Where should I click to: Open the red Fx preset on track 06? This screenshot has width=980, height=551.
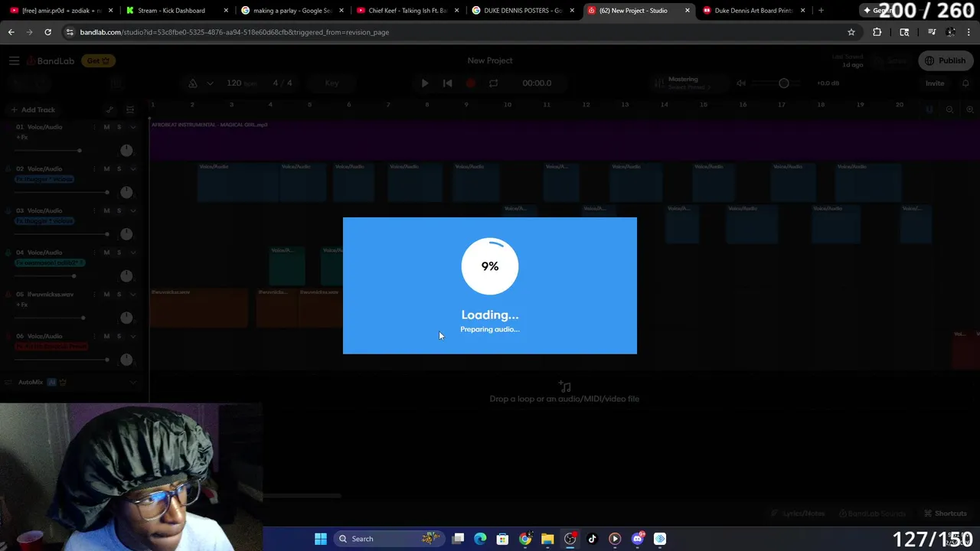52,346
